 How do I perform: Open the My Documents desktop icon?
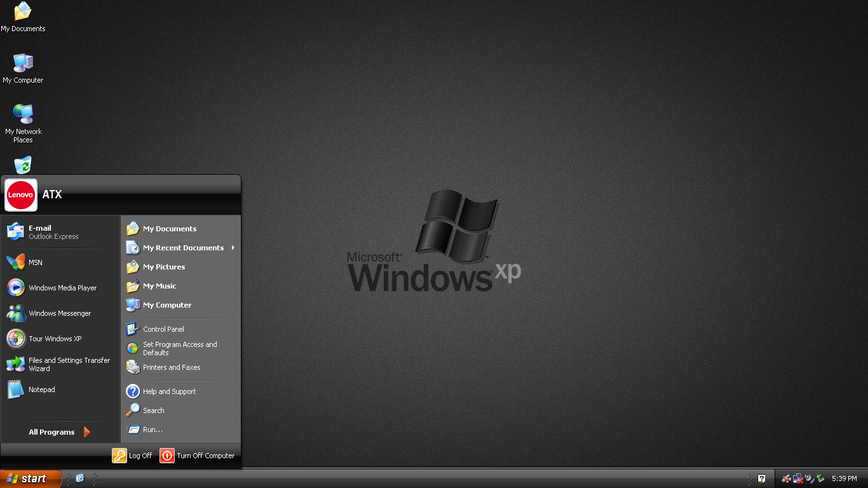(23, 17)
